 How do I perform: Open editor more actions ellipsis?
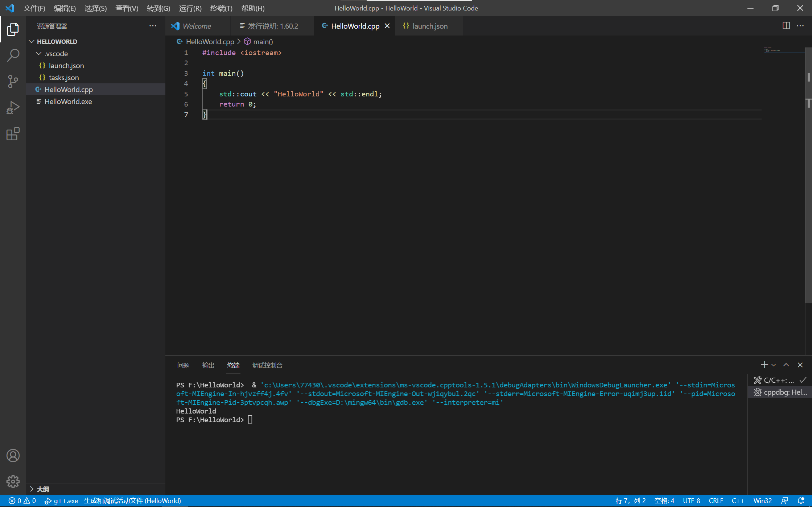pyautogui.click(x=800, y=26)
